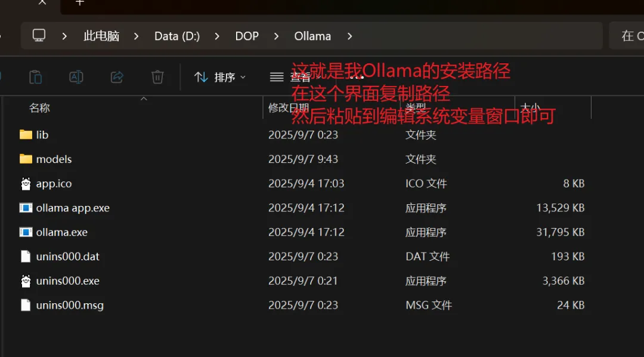Select the app.ico llama icon
The width and height of the screenshot is (644, 357).
[x=26, y=183]
